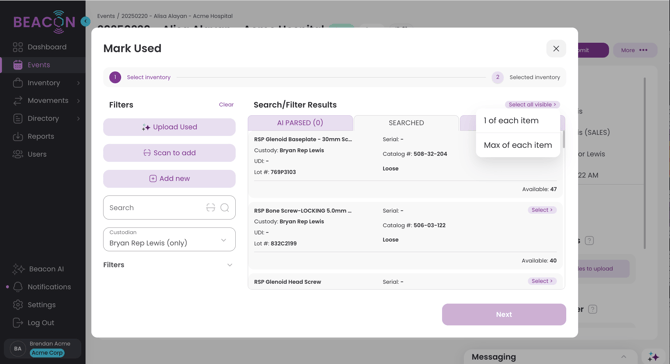Click the Add new button

point(169,179)
